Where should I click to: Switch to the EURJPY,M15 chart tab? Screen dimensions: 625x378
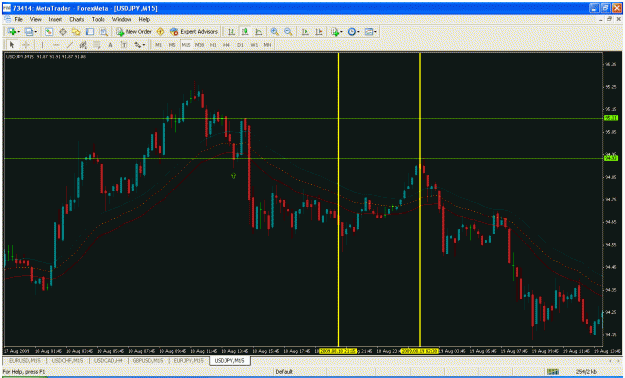pos(188,360)
